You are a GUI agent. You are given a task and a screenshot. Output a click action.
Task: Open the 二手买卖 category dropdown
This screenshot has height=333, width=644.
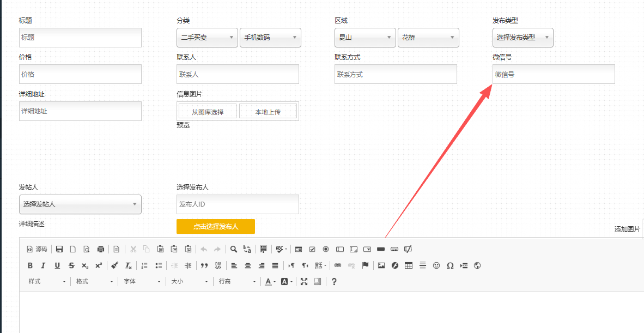(207, 38)
